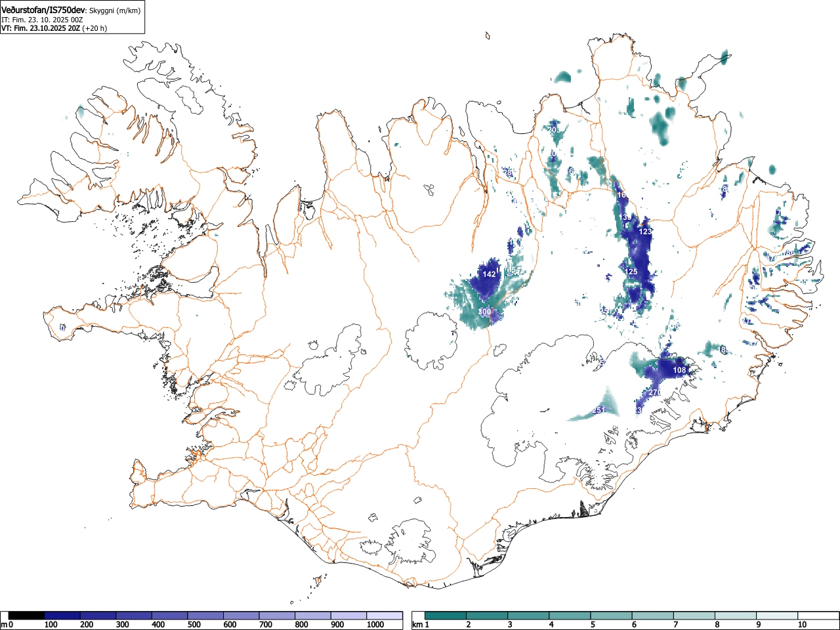
Task: Click the '251' visibility value on the map
Action: pyautogui.click(x=598, y=410)
